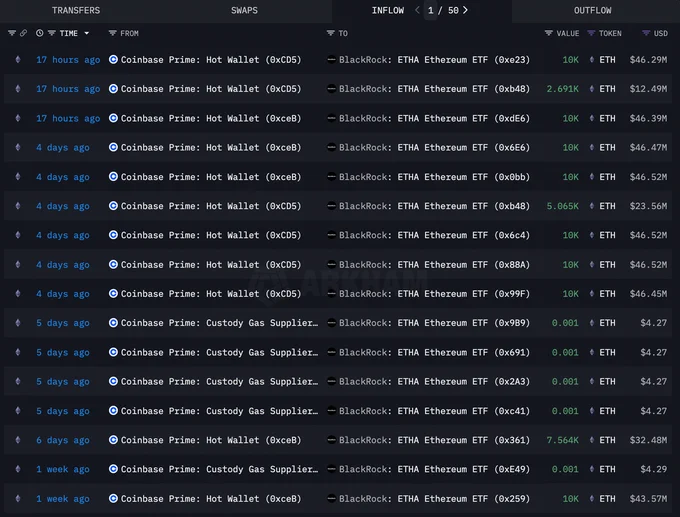Screen dimensions: 680x517
Task: Click Coinbase logo on 0xe23 row
Action: [x=113, y=59]
